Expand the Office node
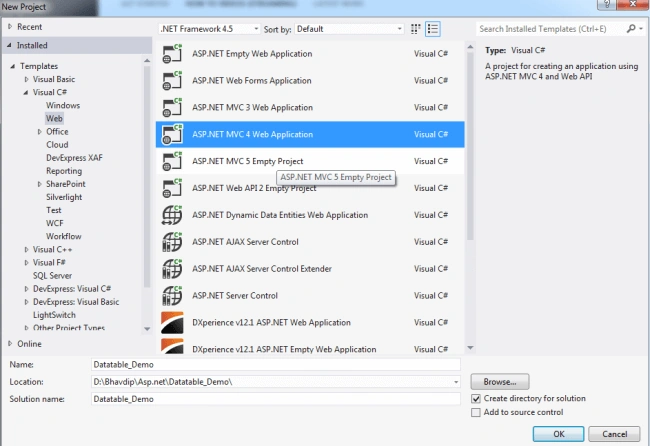The width and height of the screenshot is (650, 446). tap(39, 131)
